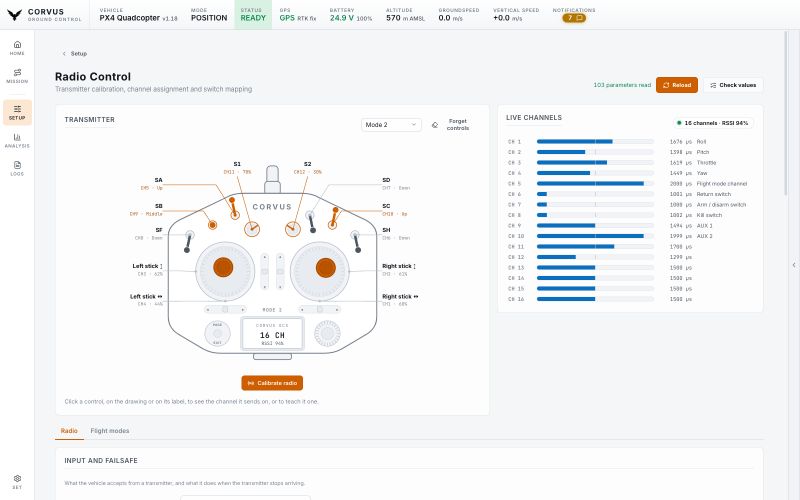The image size is (800, 500).
Task: Click the GPS RTK fix status
Action: point(298,14)
